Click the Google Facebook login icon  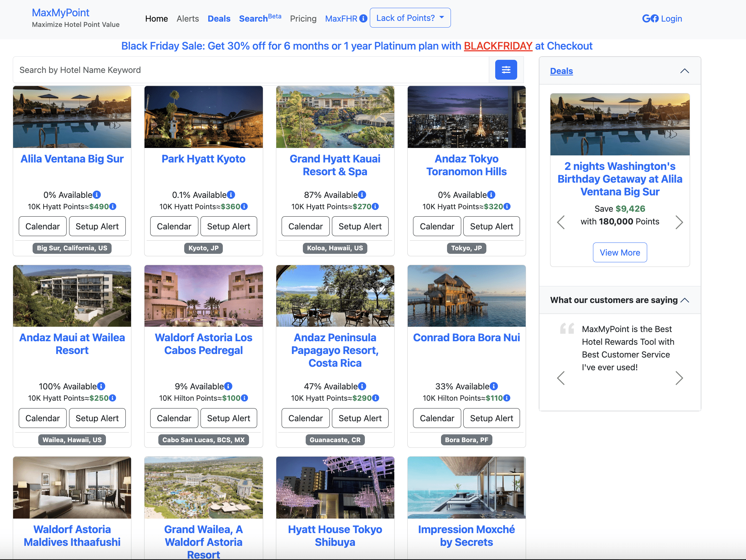coord(650,18)
